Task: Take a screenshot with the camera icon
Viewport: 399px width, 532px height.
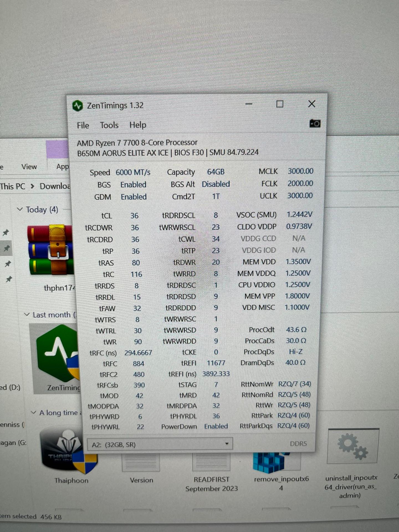Action: 315,123
